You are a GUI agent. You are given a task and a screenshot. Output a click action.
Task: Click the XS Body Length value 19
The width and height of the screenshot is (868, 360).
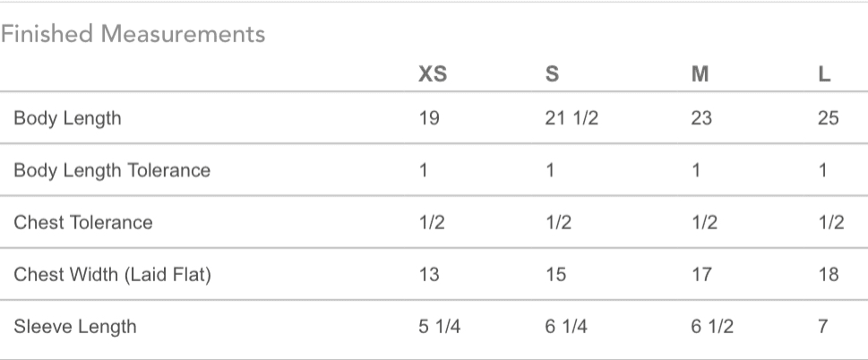[x=429, y=118]
